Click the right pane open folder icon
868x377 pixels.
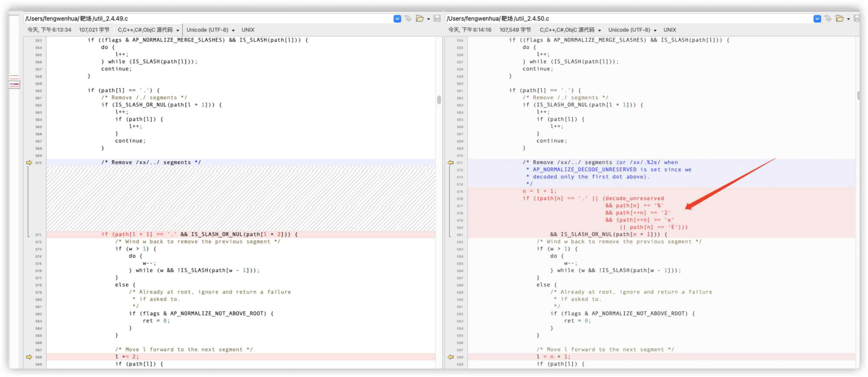click(x=839, y=19)
